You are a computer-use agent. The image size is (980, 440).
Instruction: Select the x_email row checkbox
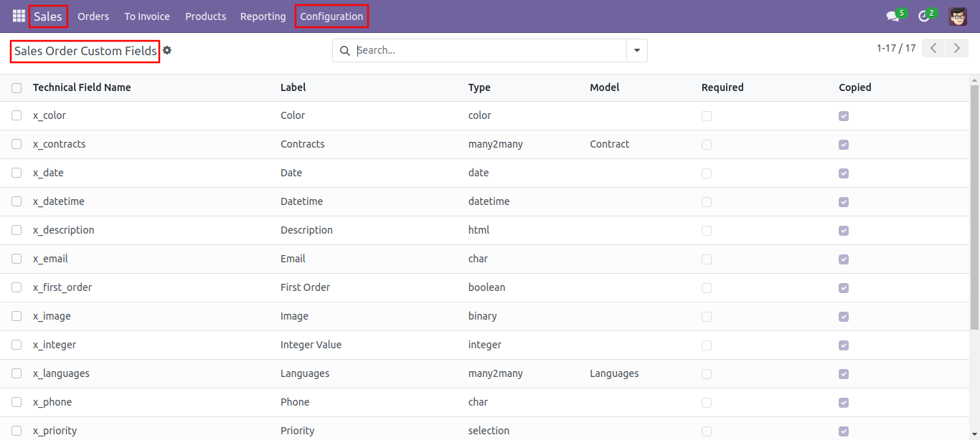click(x=17, y=259)
